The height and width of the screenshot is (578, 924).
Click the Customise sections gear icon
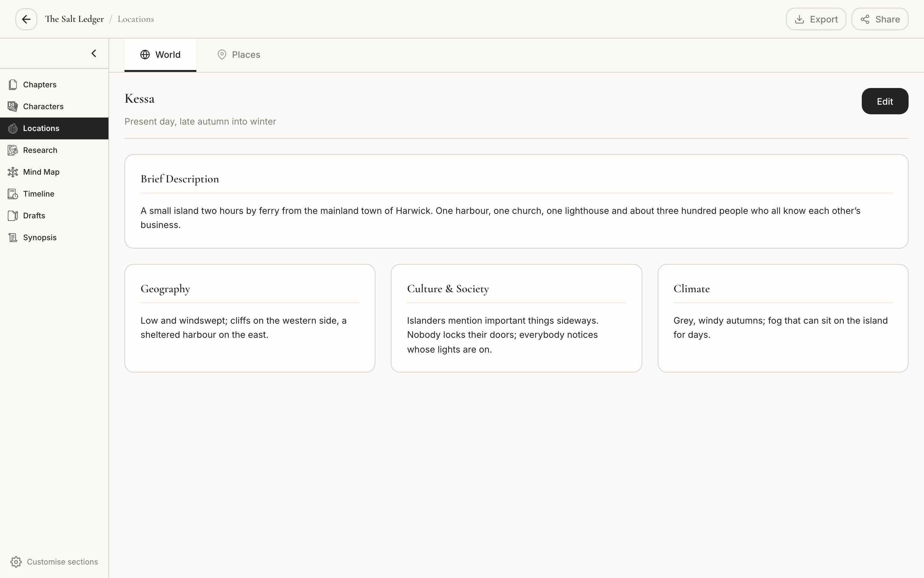(x=16, y=562)
